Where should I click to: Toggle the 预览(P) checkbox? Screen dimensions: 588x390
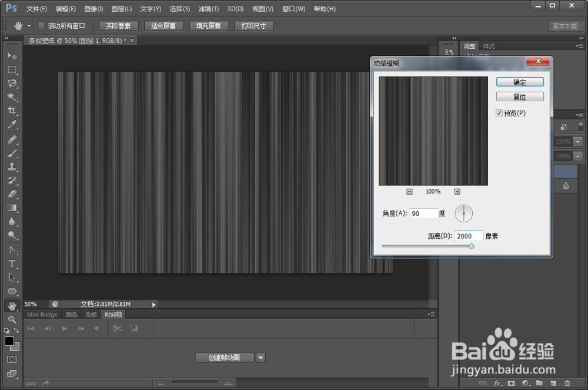point(499,113)
